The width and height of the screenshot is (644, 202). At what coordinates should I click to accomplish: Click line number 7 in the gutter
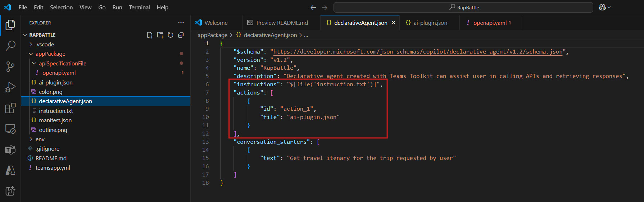coord(207,93)
